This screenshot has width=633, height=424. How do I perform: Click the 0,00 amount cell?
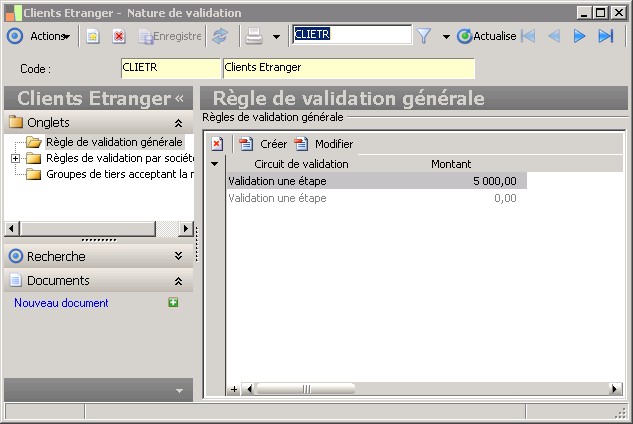[505, 198]
